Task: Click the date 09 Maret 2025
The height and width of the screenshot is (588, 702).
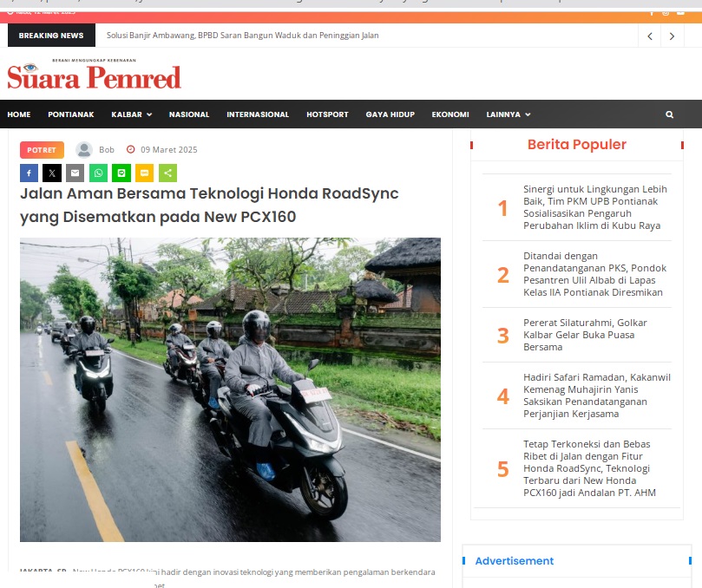Action: click(x=169, y=150)
